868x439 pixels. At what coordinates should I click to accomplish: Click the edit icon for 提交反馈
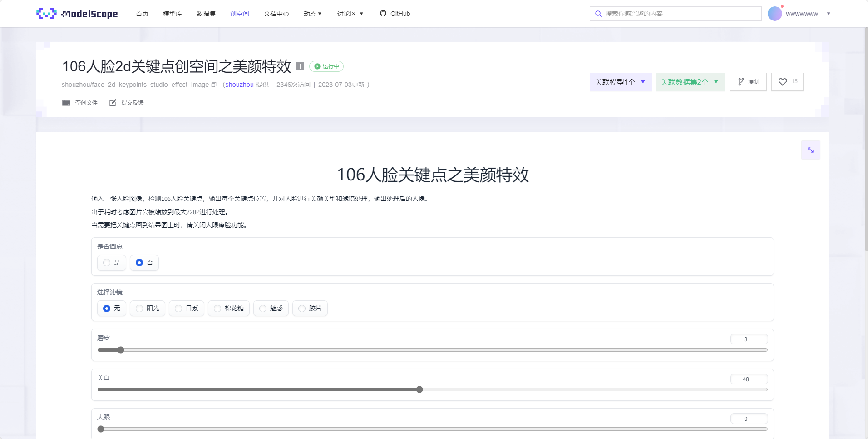coord(113,103)
